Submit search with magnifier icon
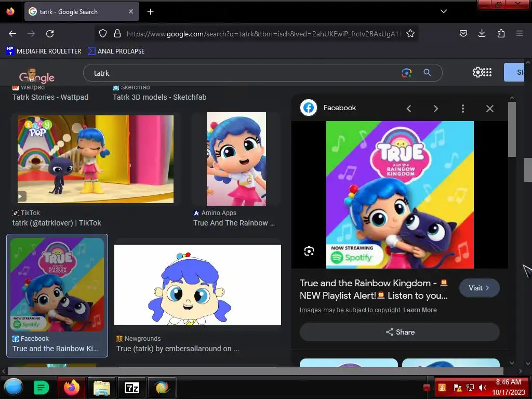 point(427,73)
